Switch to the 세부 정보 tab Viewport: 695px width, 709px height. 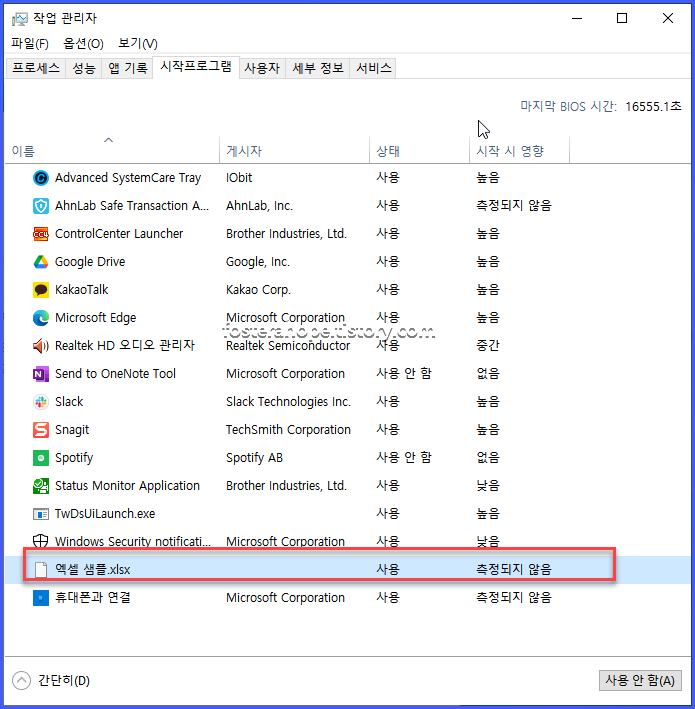point(317,68)
